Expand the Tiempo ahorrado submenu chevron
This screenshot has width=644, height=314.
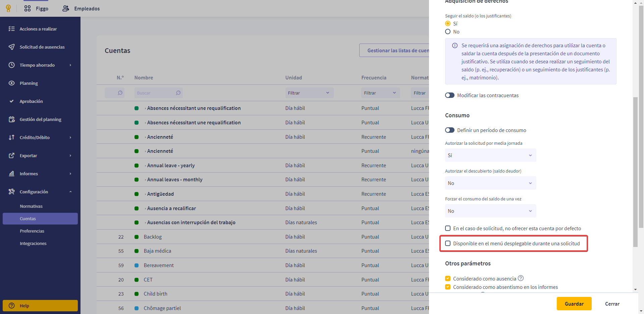coord(70,65)
